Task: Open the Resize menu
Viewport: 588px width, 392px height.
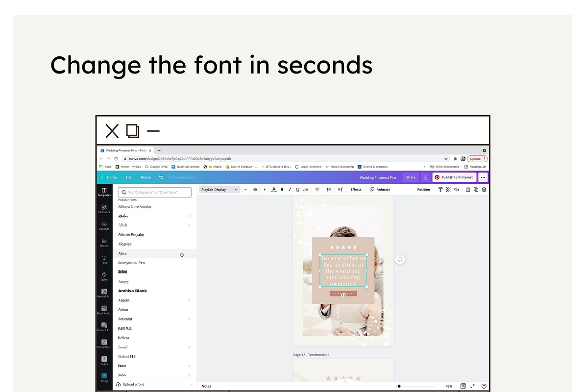Action: point(146,177)
